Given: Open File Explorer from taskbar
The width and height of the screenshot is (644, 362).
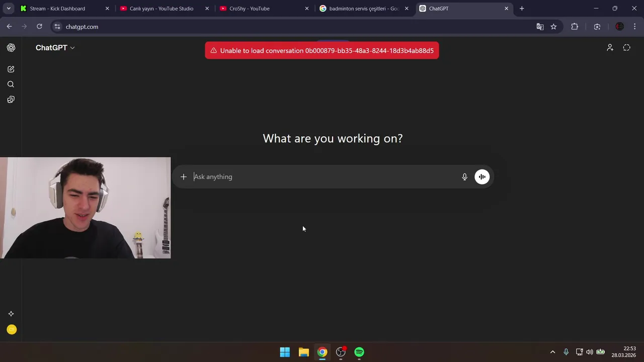Looking at the screenshot, I should click(303, 352).
